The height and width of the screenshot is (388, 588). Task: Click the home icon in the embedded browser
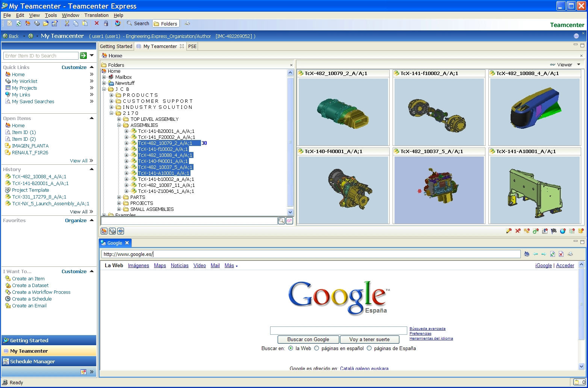tap(526, 254)
